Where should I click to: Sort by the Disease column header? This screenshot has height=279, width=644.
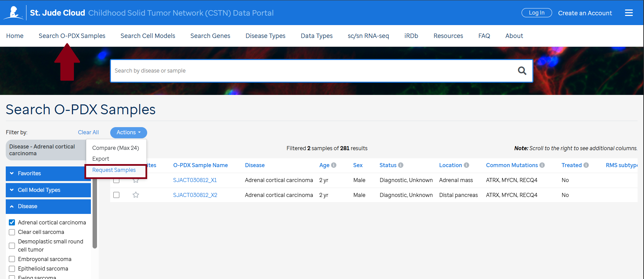255,165
